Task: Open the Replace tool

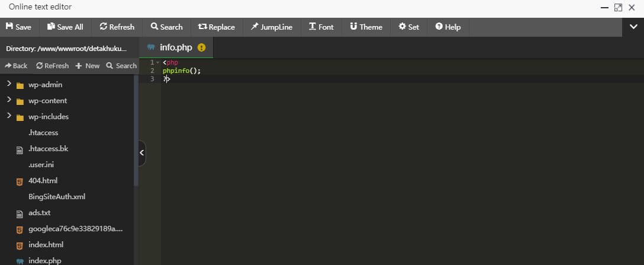Action: [217, 27]
